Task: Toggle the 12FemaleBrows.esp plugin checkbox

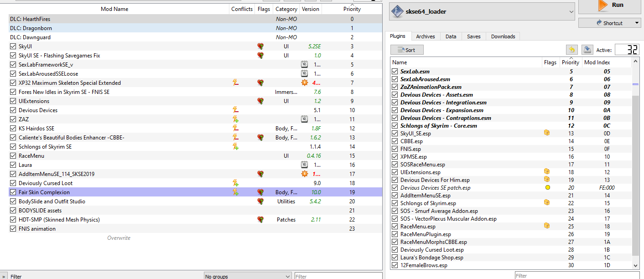Action: coord(395,265)
